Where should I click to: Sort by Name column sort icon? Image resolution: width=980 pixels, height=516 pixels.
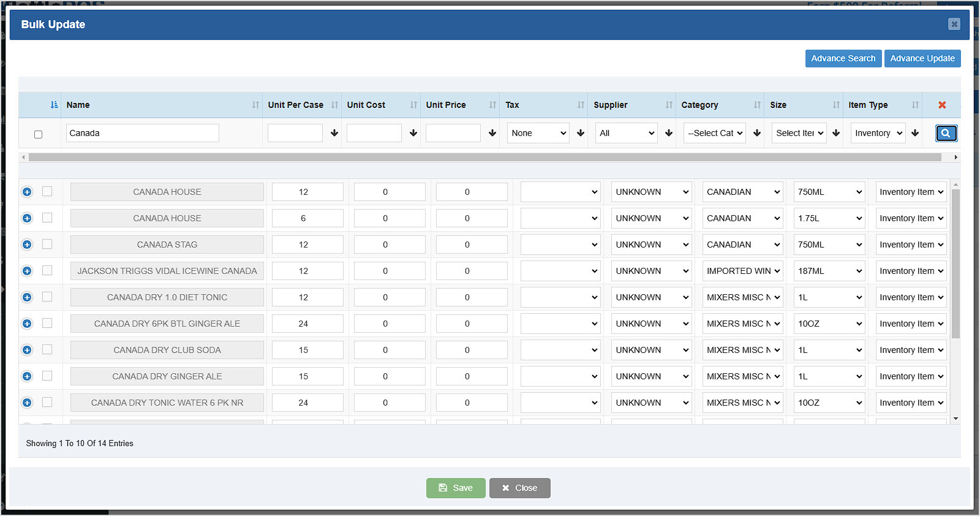255,105
